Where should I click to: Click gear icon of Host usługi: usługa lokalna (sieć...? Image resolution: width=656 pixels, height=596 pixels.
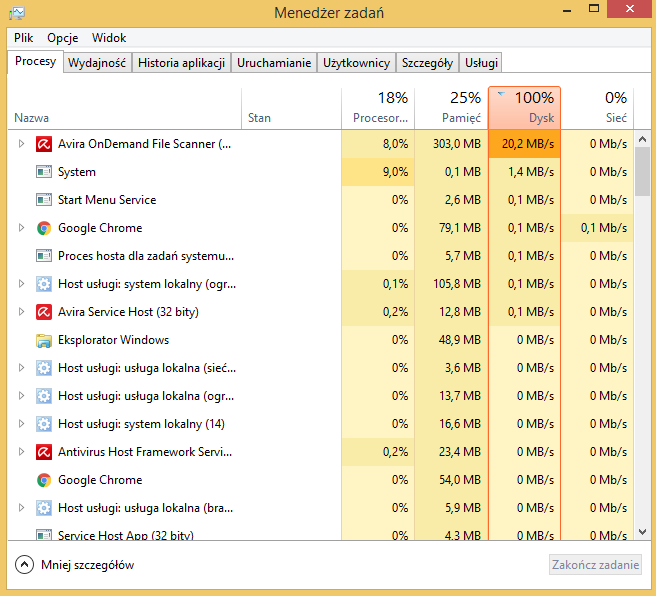point(44,368)
